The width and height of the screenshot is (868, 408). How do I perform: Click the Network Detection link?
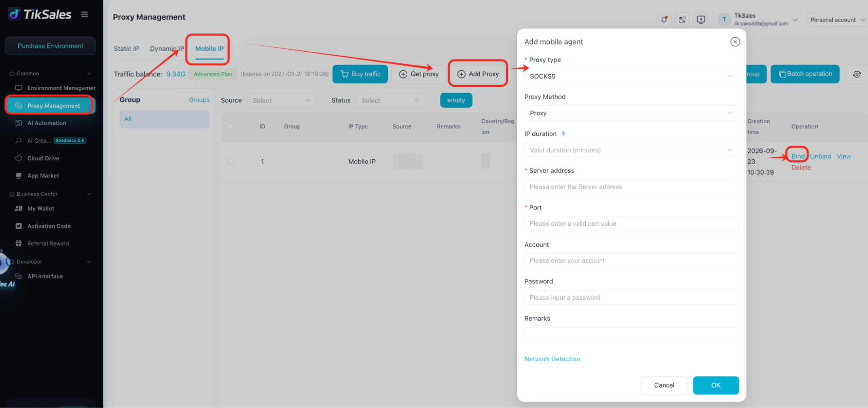point(552,359)
